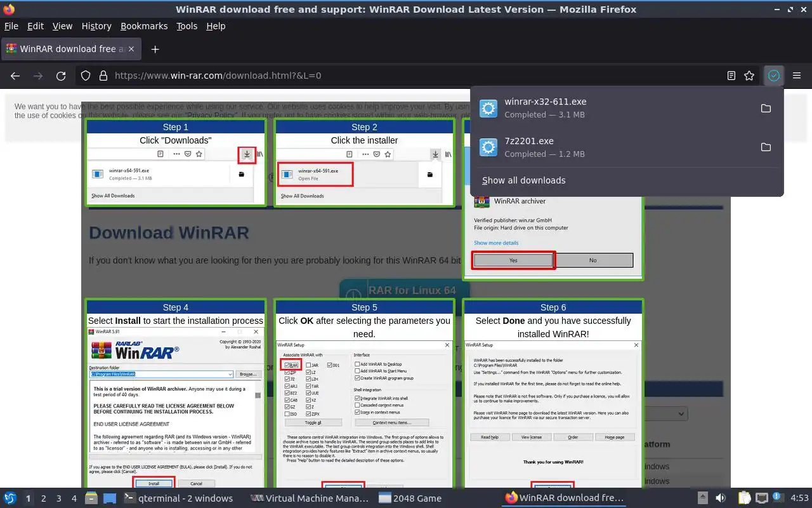The width and height of the screenshot is (812, 508).
Task: Open the system start menu icon
Action: [x=10, y=498]
